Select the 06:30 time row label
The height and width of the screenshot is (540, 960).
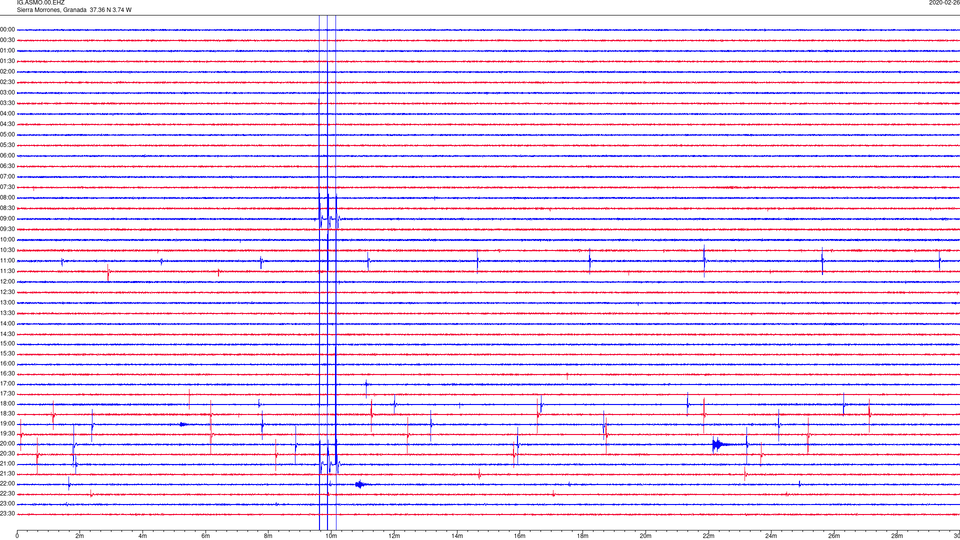point(7,166)
